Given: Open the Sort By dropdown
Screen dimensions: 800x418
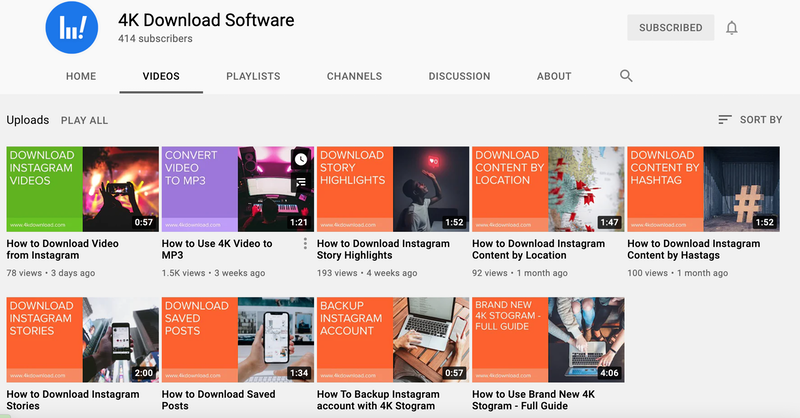Looking at the screenshot, I should (x=750, y=120).
